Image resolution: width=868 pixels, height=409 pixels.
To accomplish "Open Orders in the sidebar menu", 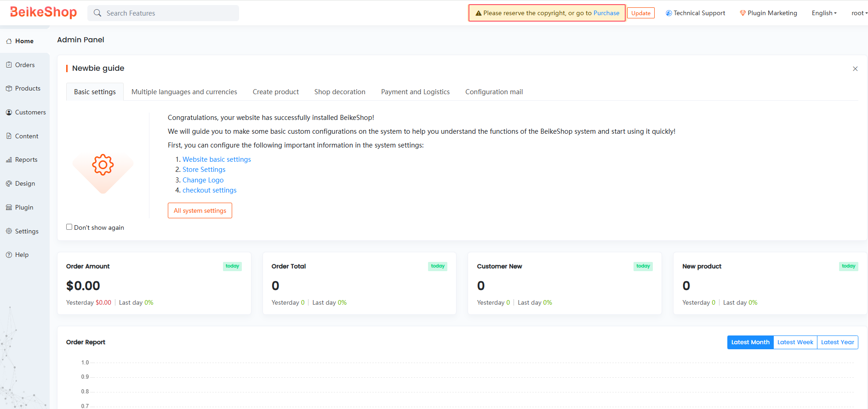I will pyautogui.click(x=25, y=65).
